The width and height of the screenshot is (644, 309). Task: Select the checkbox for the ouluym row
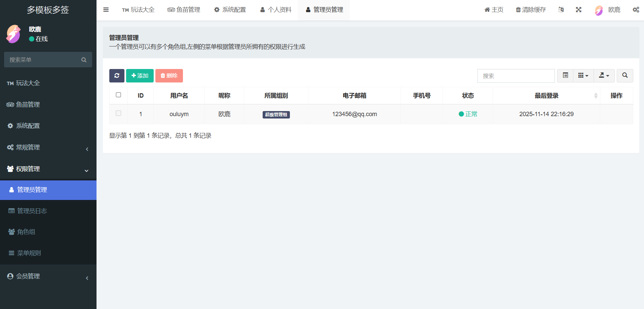point(118,113)
